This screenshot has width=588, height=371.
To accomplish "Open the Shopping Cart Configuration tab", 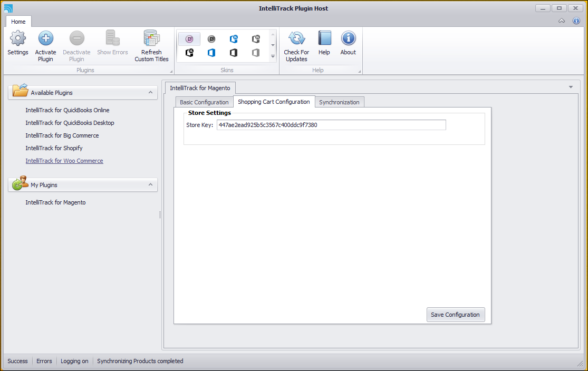I will 274,102.
